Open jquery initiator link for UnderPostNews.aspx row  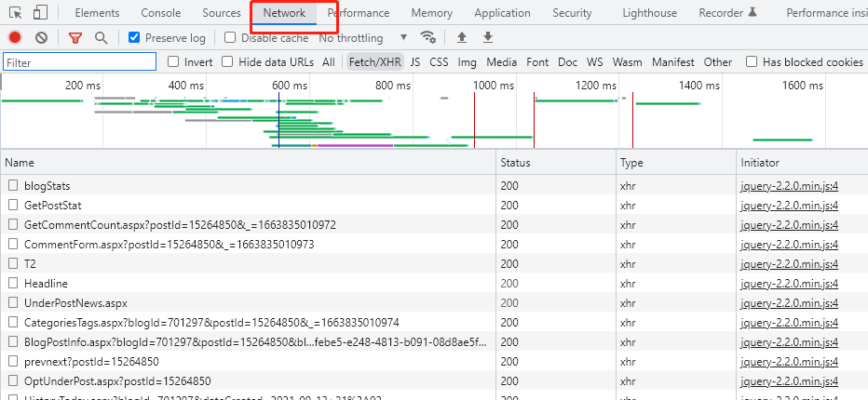click(x=790, y=303)
